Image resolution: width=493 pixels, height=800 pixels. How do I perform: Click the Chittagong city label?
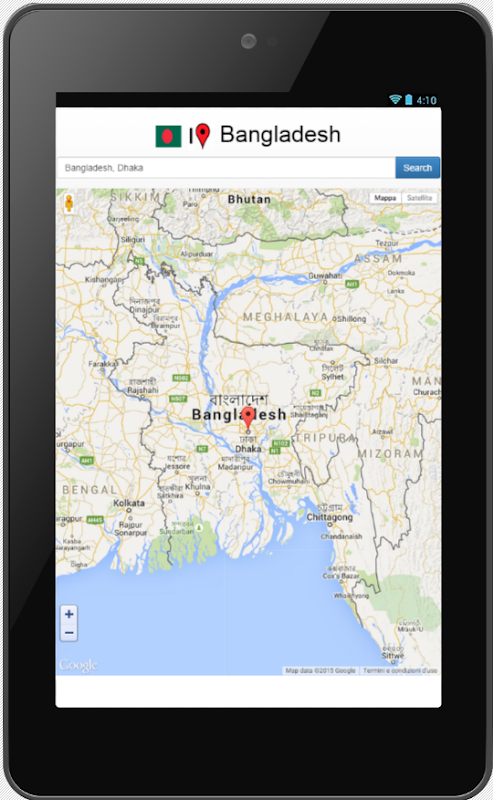tap(329, 517)
